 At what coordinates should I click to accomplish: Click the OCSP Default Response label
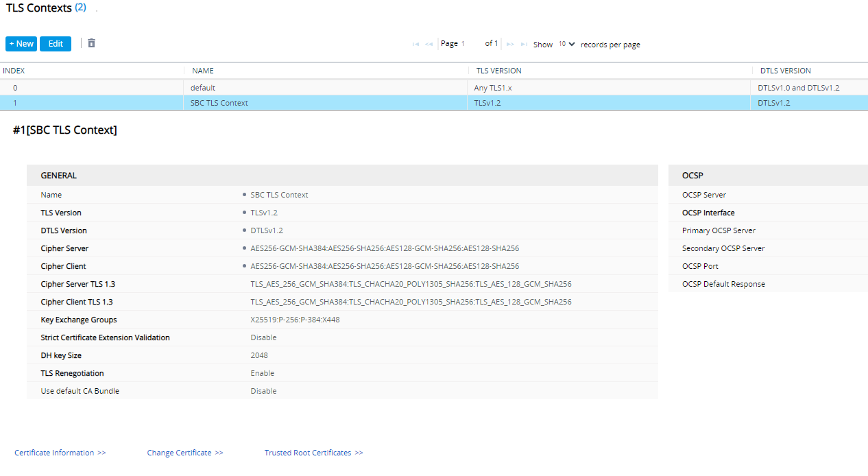pyautogui.click(x=723, y=284)
